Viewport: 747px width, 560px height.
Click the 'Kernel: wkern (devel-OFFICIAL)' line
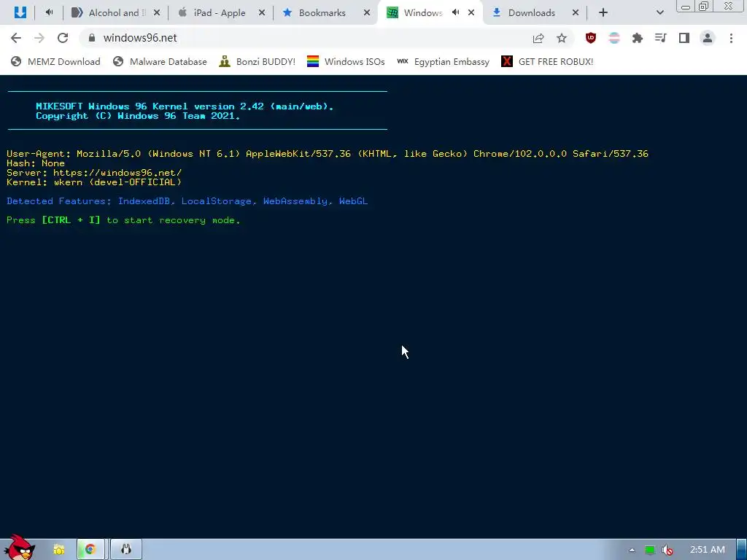94,182
